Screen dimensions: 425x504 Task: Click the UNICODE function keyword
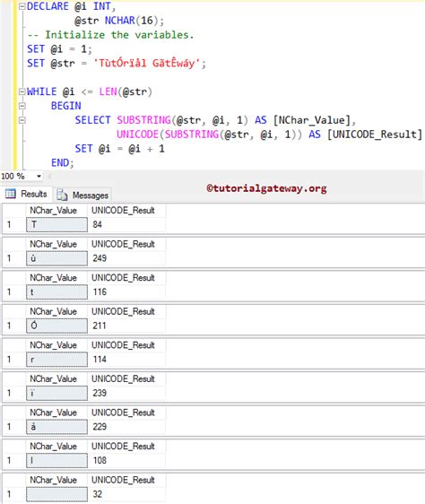pos(137,135)
